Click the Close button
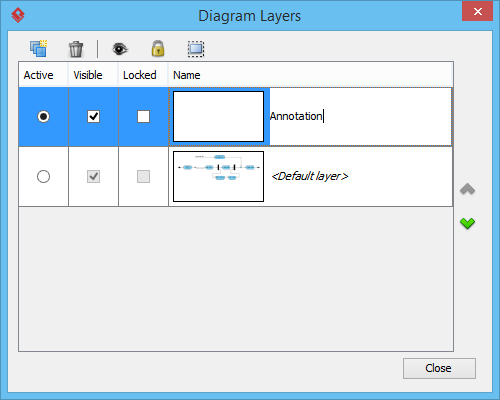 click(x=439, y=368)
